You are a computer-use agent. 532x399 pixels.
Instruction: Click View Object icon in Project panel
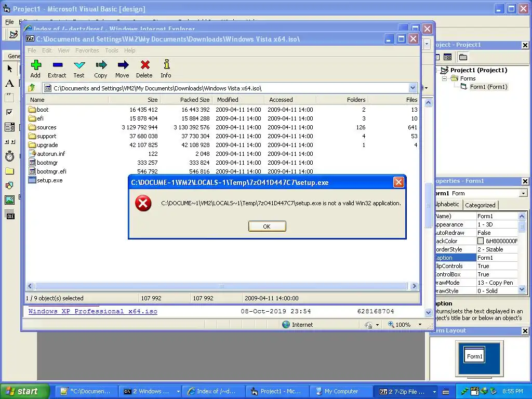(x=447, y=57)
